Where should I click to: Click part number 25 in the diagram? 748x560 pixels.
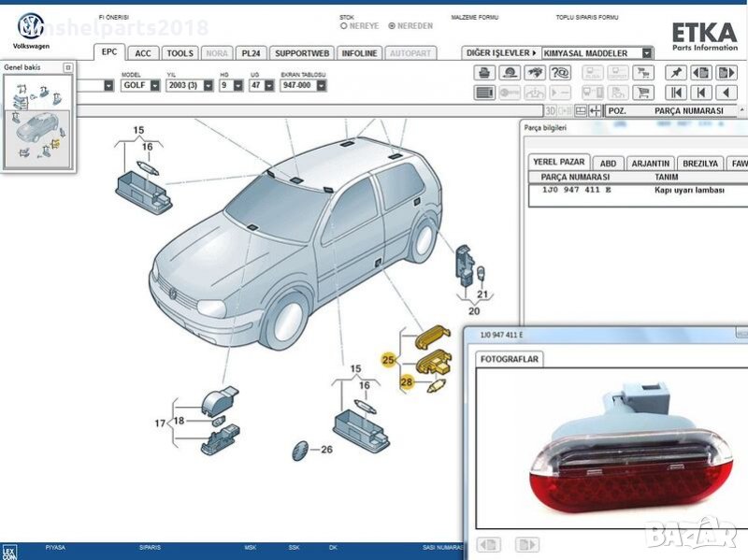(x=388, y=359)
